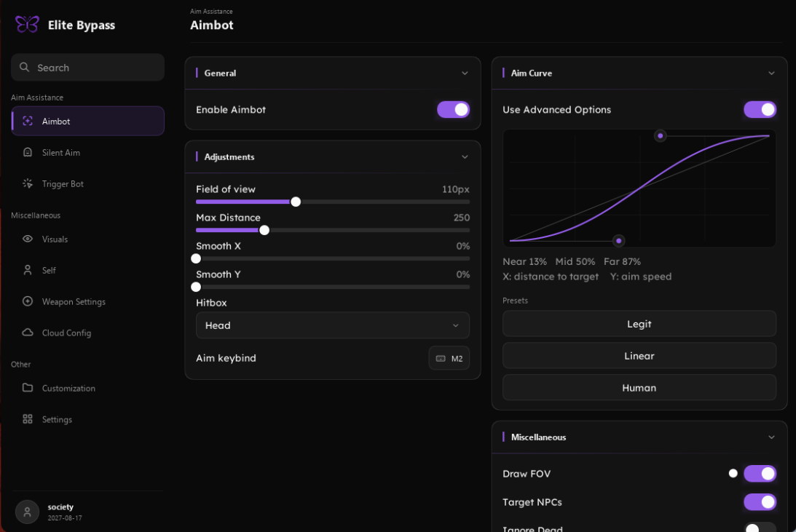The height and width of the screenshot is (532, 796).
Task: Focus the Search input field
Action: pos(87,67)
